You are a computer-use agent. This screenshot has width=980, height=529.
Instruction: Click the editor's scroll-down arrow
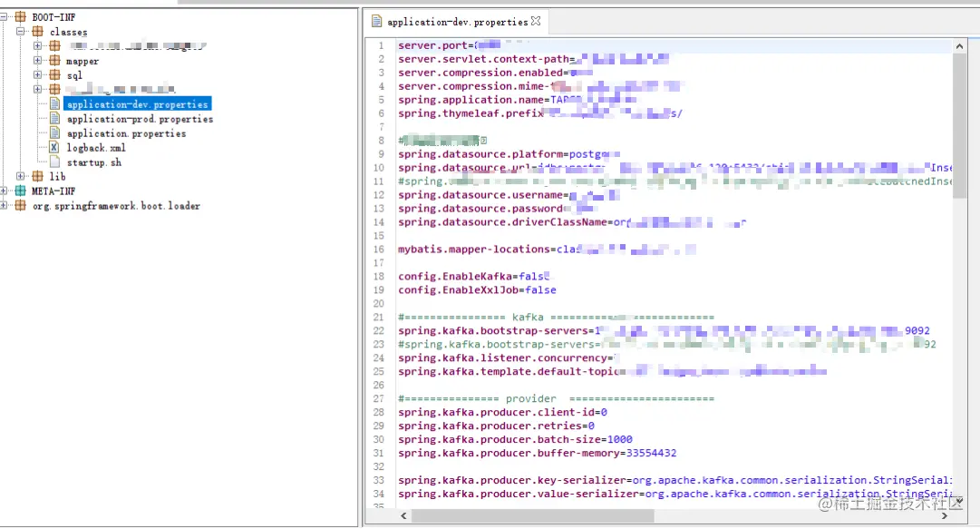coord(958,501)
